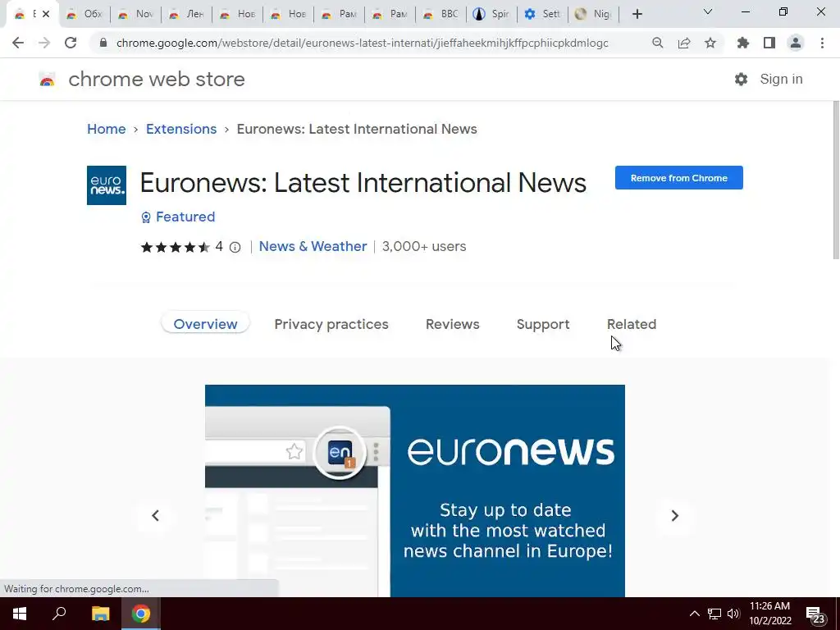
Task: Open Windows taskbar search
Action: point(59,614)
